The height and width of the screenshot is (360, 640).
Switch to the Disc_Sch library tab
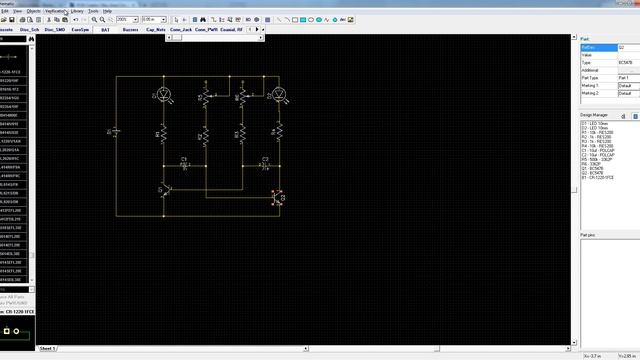(29, 30)
